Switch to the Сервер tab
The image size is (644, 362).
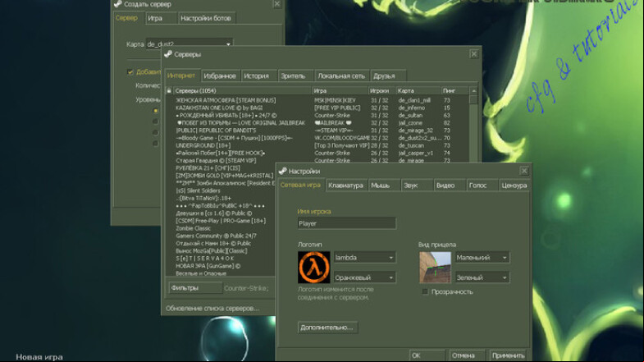click(x=126, y=18)
